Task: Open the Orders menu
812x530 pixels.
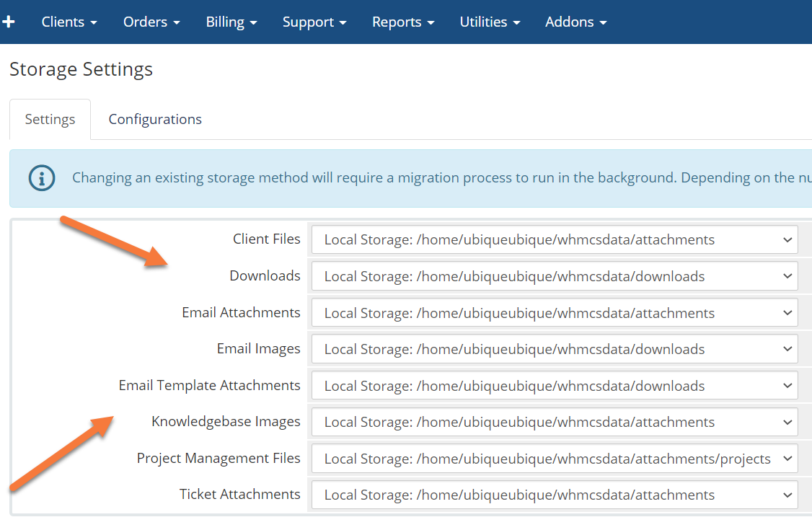Action: pyautogui.click(x=151, y=22)
